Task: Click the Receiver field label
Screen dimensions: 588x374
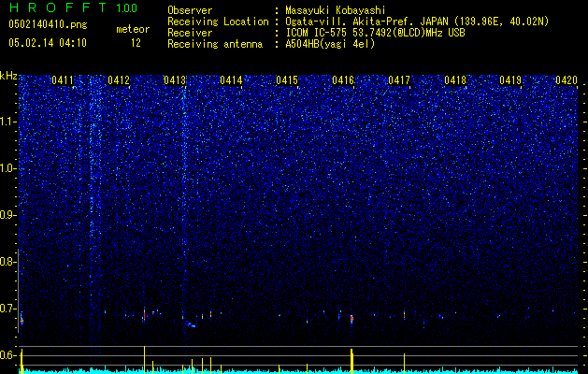Action: pyautogui.click(x=190, y=33)
